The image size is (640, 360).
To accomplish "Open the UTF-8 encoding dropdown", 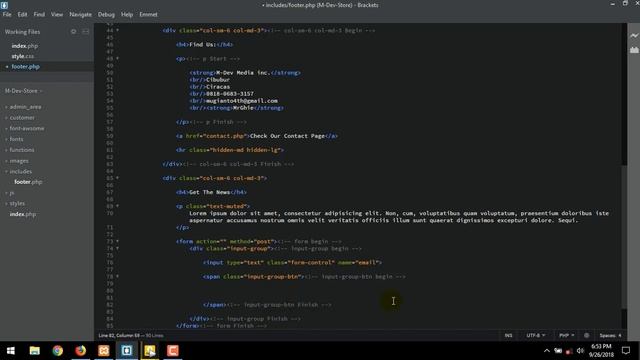I will (536, 336).
